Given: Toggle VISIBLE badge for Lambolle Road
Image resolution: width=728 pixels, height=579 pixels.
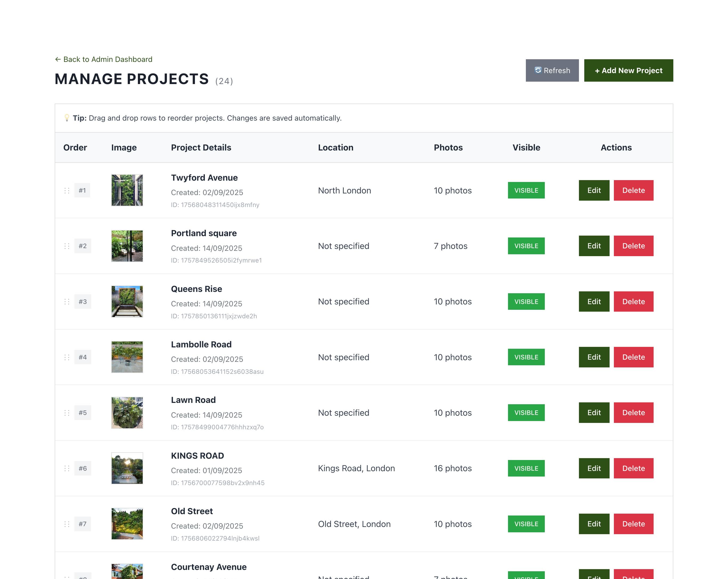Looking at the screenshot, I should pos(526,357).
